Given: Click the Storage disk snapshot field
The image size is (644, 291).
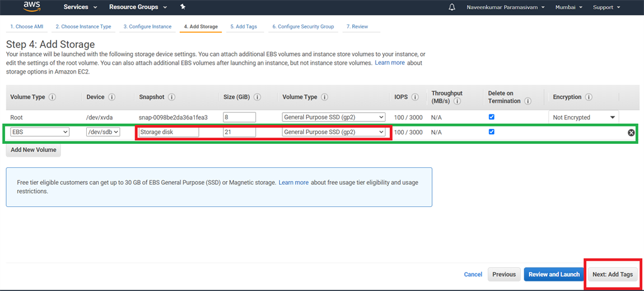Looking at the screenshot, I should [169, 132].
